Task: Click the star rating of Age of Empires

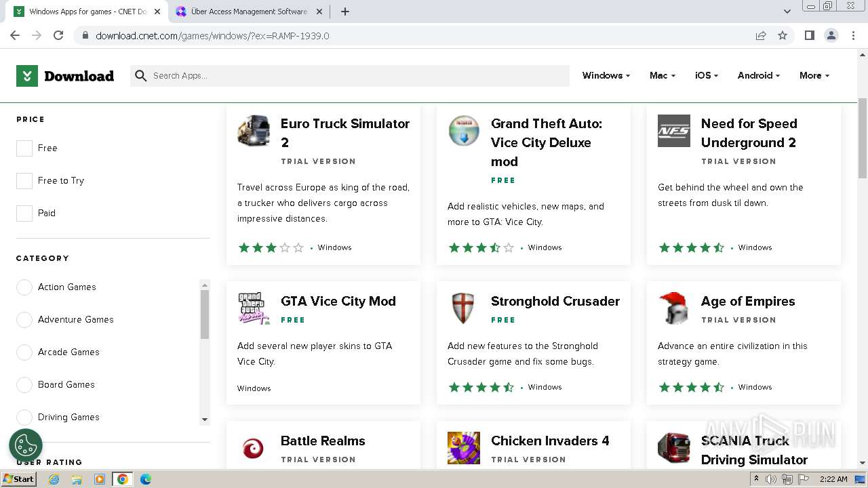Action: tap(691, 388)
